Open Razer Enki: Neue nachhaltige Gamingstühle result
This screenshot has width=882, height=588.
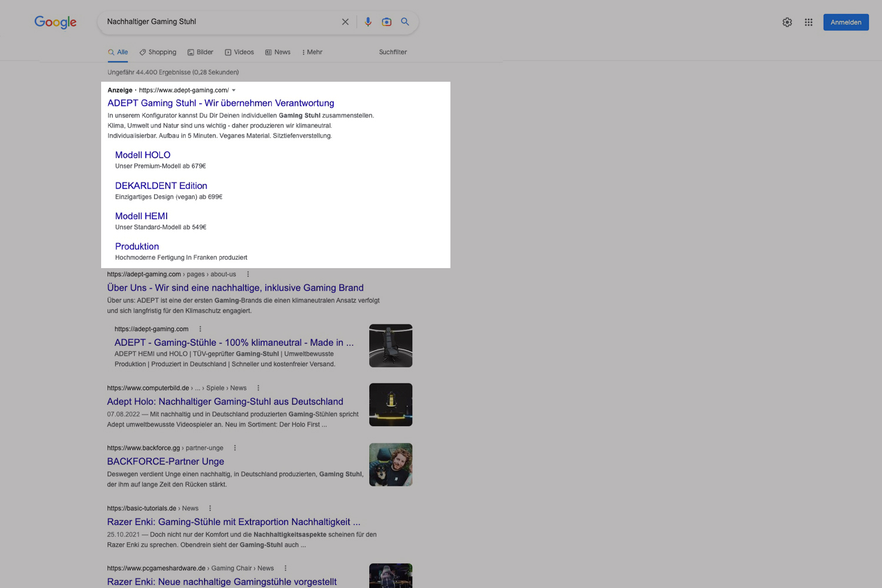point(222,582)
